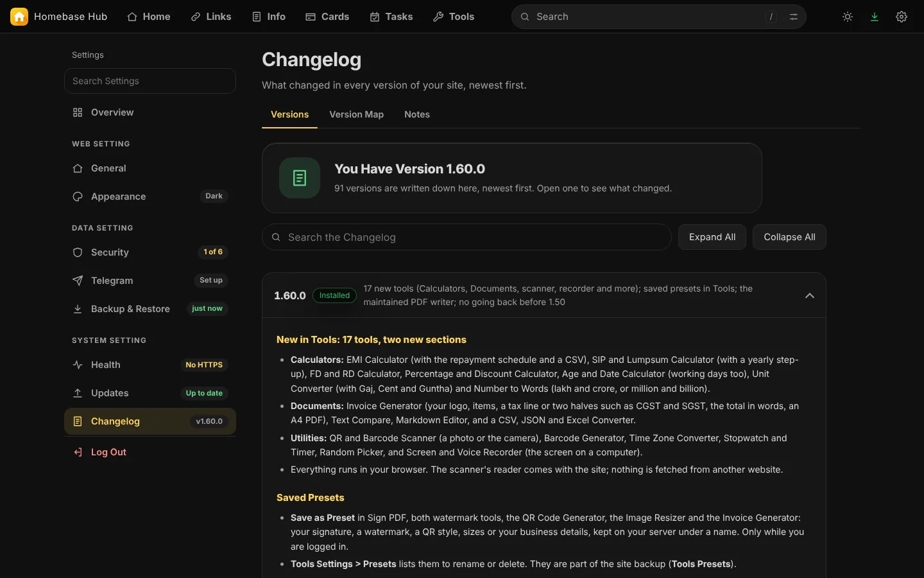The height and width of the screenshot is (578, 924).
Task: Click the Security '1 of 6' badge
Action: (x=213, y=252)
